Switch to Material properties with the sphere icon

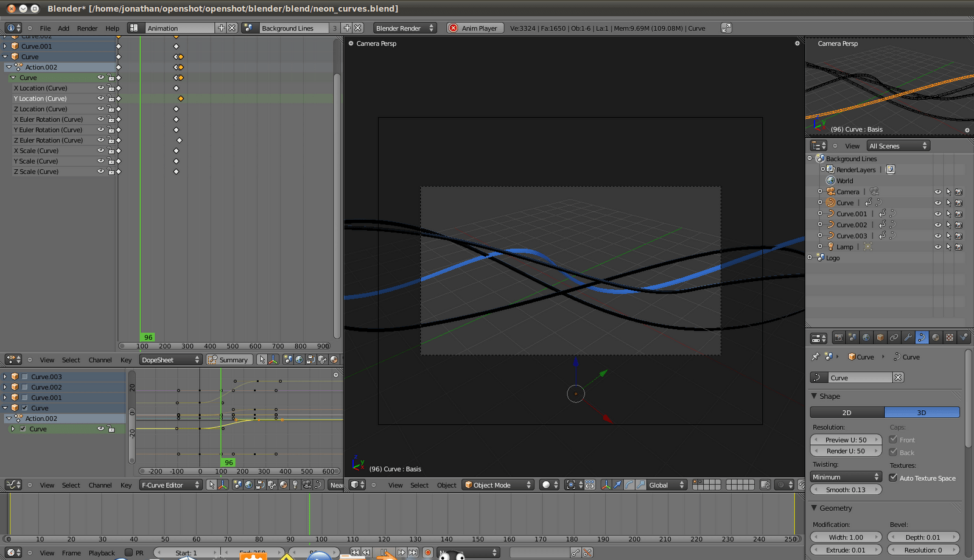935,337
